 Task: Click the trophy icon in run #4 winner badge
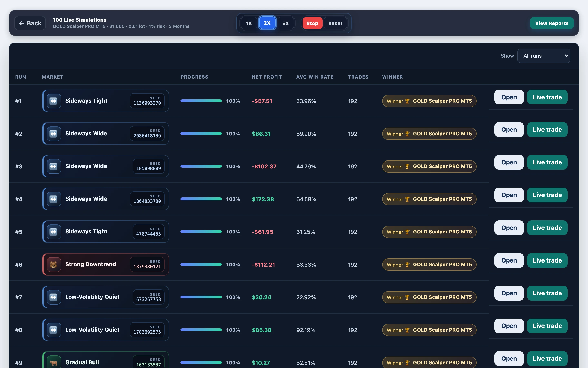point(407,199)
